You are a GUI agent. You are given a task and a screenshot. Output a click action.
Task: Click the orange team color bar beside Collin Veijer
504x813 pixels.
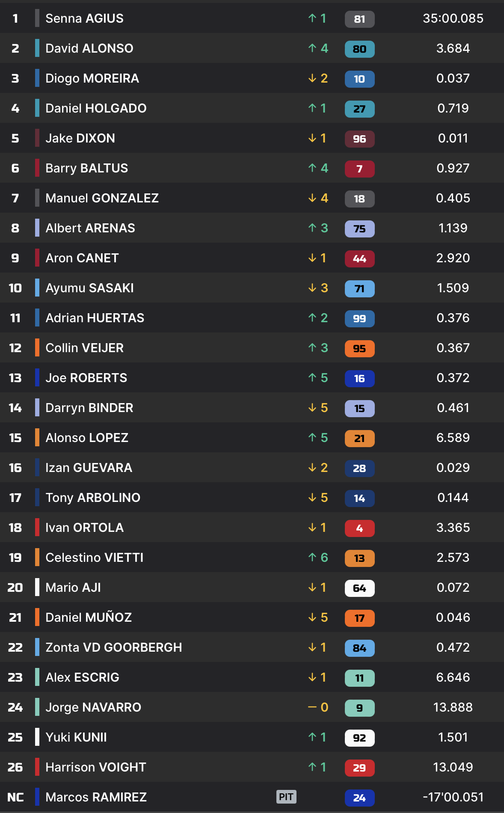37,347
